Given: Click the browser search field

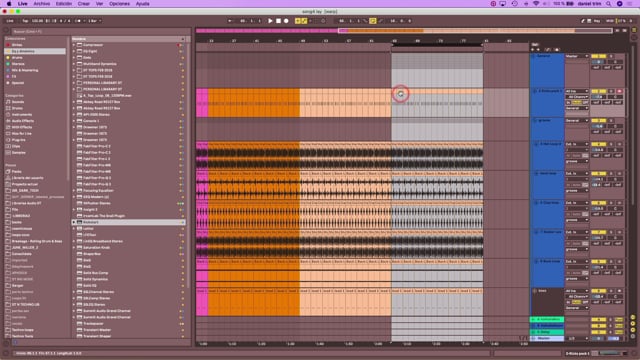Looking at the screenshot, I should (x=100, y=31).
